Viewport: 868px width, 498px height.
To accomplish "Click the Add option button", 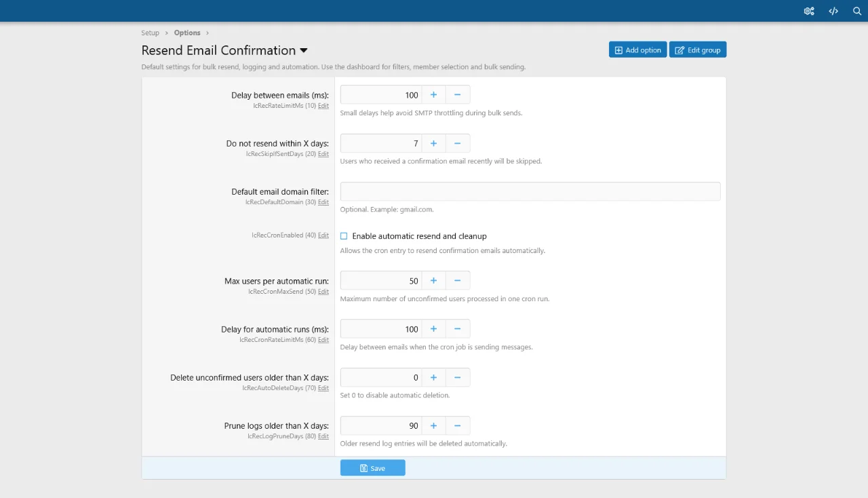I will pos(637,50).
